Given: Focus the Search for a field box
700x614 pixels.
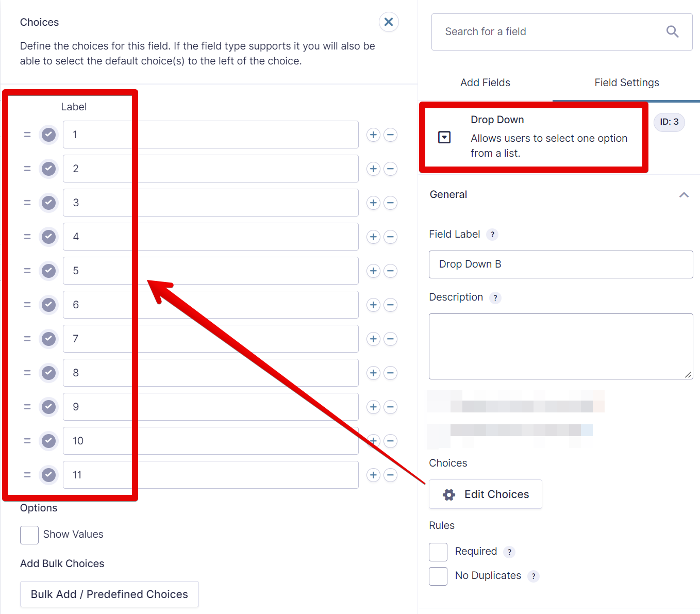Looking at the screenshot, I should tap(552, 32).
